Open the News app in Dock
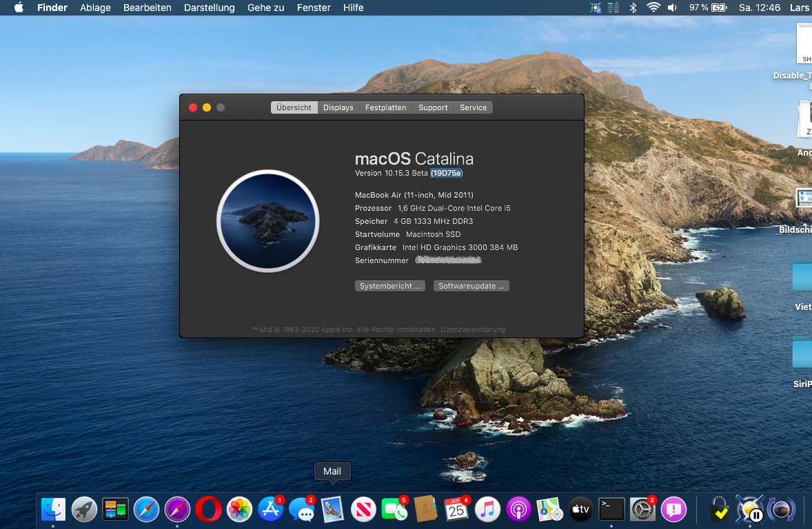812x529 pixels. pos(363,510)
